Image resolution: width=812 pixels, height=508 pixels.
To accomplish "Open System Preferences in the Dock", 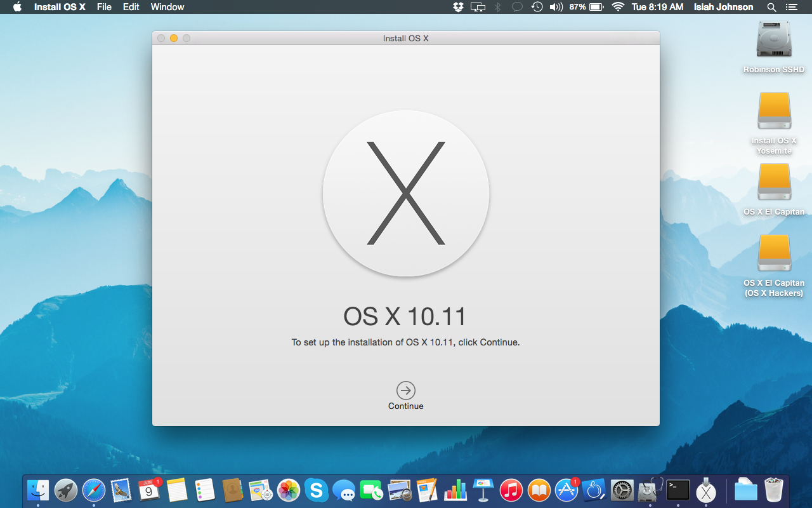I will tap(622, 490).
